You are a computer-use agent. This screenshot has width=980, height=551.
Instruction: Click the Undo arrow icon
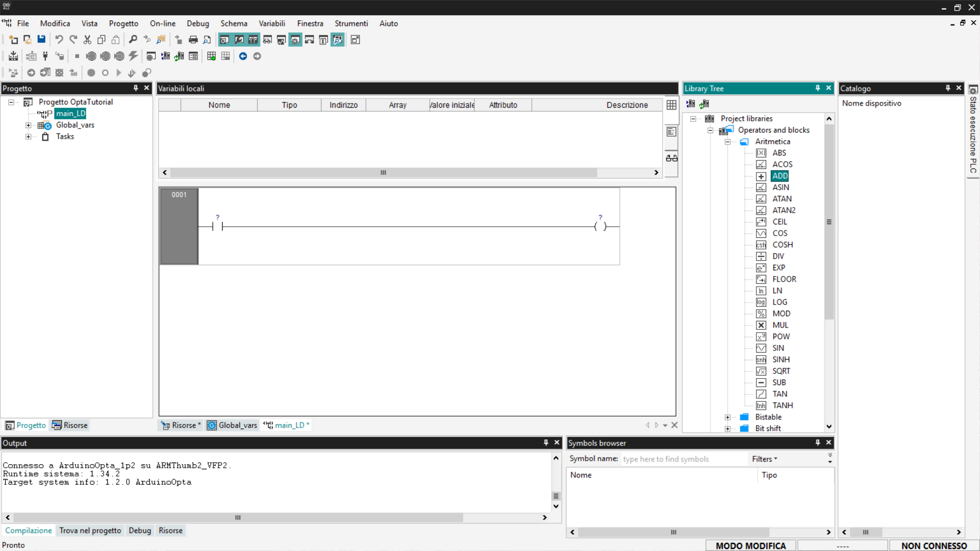coord(59,40)
